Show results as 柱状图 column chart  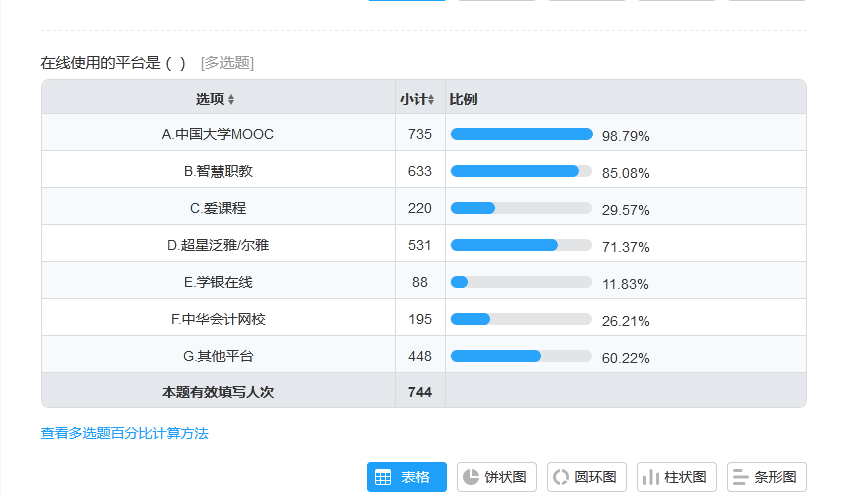coord(676,477)
